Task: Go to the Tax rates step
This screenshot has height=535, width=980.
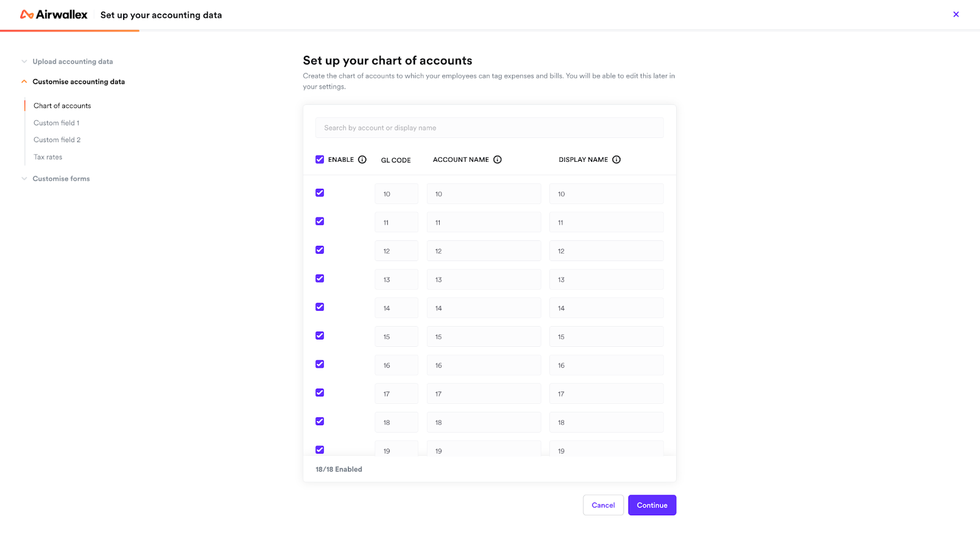Action: (x=48, y=157)
